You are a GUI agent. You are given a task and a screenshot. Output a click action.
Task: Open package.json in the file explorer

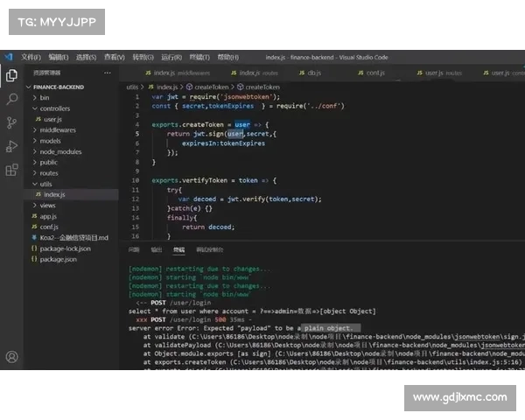(x=58, y=259)
